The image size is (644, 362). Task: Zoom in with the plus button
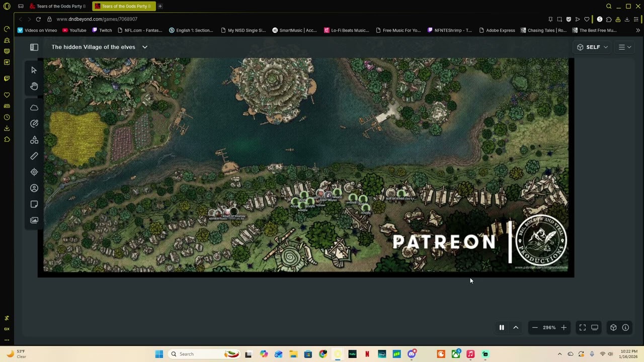pos(563,327)
